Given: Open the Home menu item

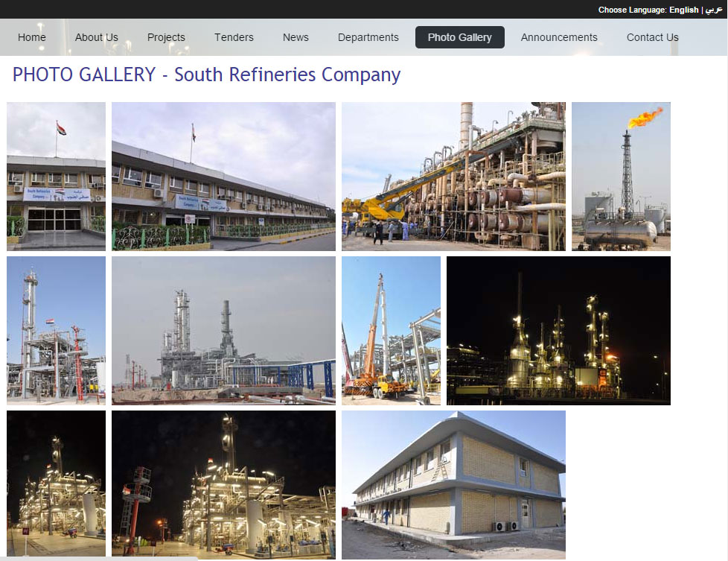Looking at the screenshot, I should coord(32,37).
